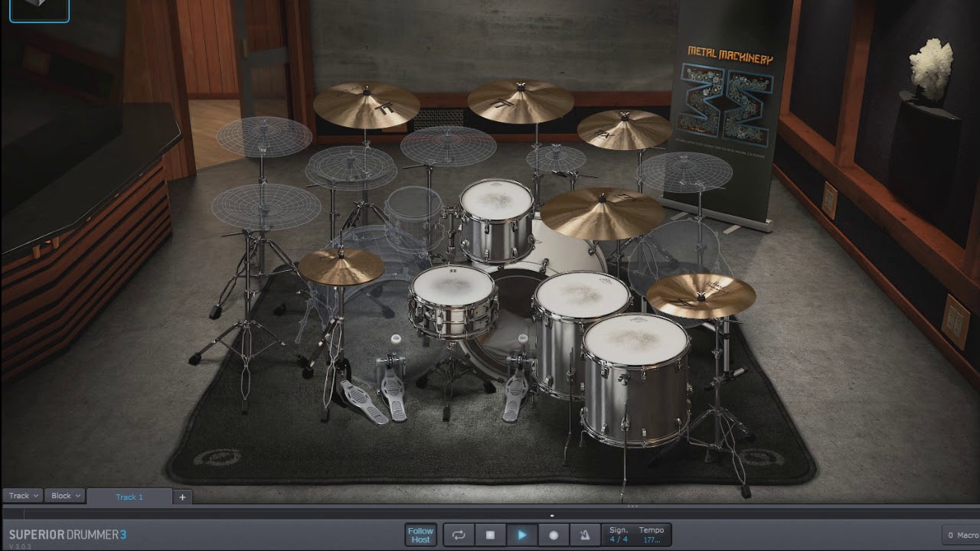Click the play button in transport
This screenshot has height=551, width=980.
coord(522,535)
